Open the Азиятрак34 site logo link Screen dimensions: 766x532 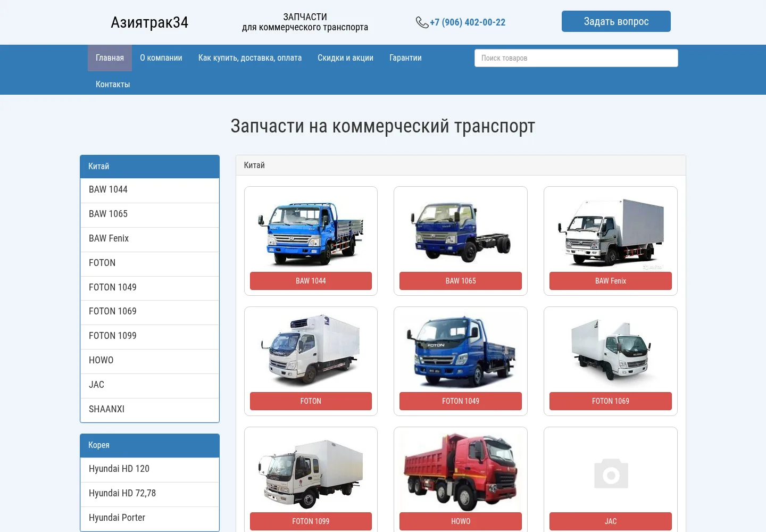(x=149, y=22)
